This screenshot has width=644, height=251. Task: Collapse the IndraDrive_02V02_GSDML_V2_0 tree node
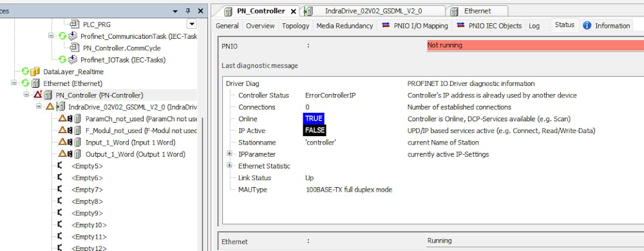[39, 106]
